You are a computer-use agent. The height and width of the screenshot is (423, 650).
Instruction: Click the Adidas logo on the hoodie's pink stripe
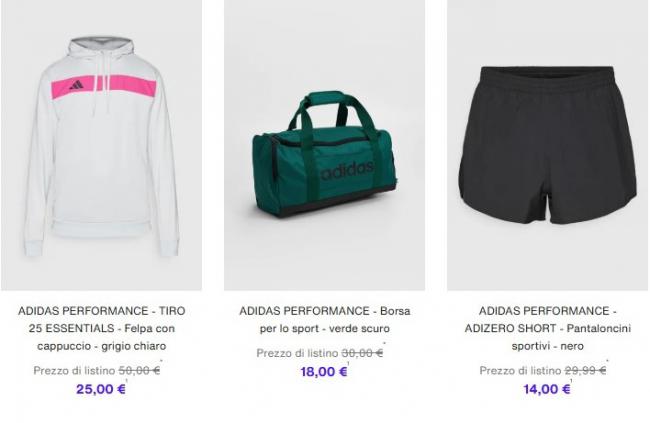[76, 85]
